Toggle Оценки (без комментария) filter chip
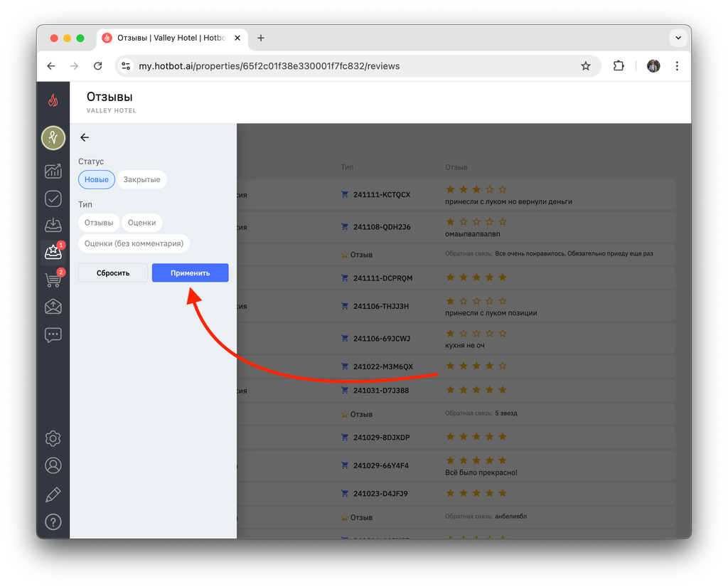 [x=134, y=243]
